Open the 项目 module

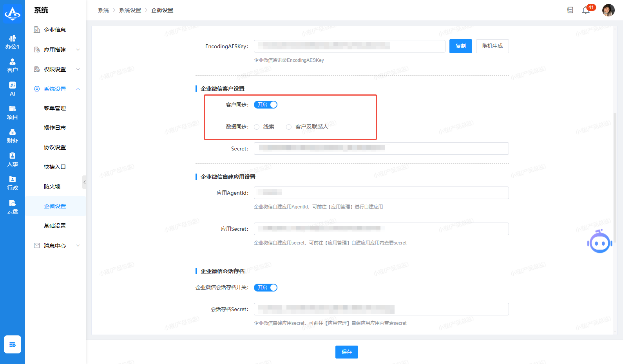(x=13, y=113)
